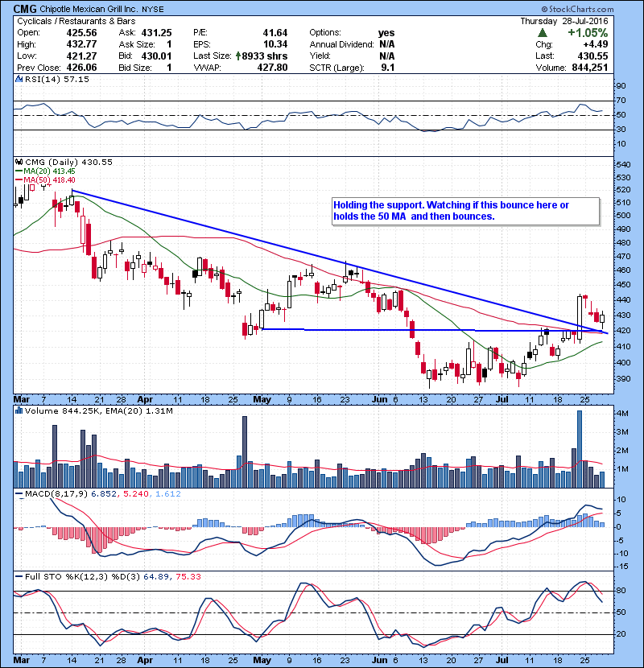Click the Last Size 8933 shrs value
Image resolution: width=644 pixels, height=668 pixels.
264,56
